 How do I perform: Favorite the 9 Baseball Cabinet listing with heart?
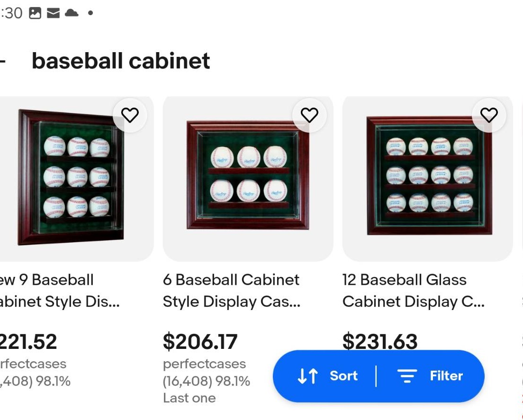[130, 115]
